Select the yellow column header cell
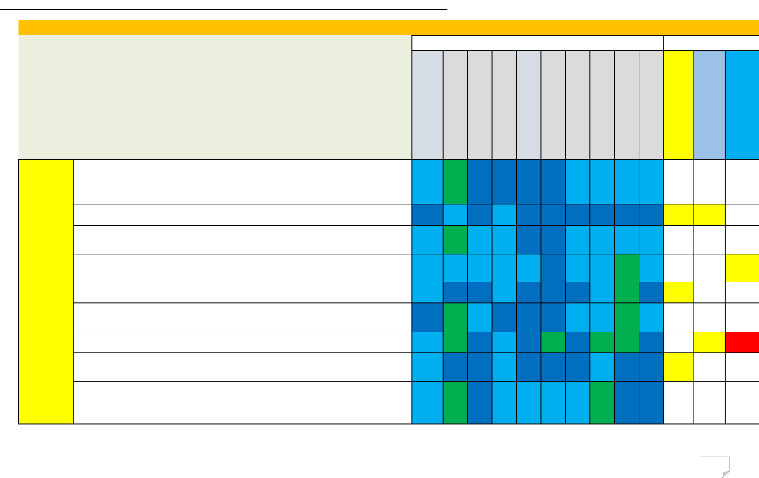The width and height of the screenshot is (759, 478). coord(678,104)
